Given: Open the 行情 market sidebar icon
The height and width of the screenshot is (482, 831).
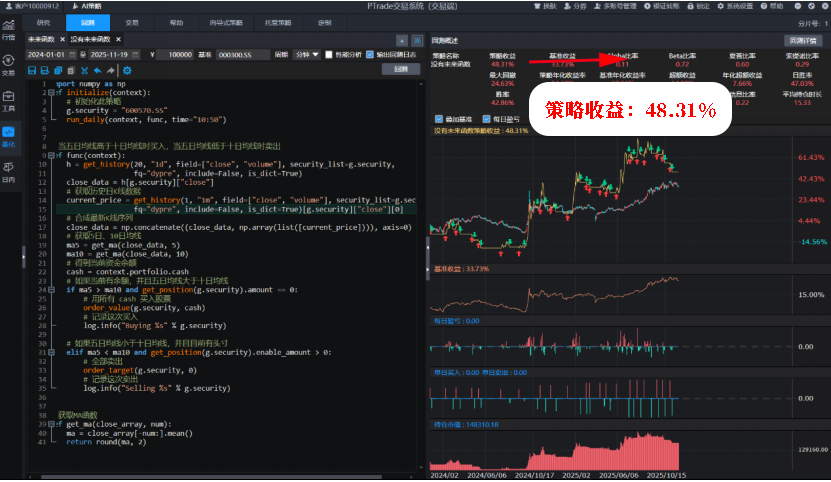Looking at the screenshot, I should pyautogui.click(x=9, y=30).
